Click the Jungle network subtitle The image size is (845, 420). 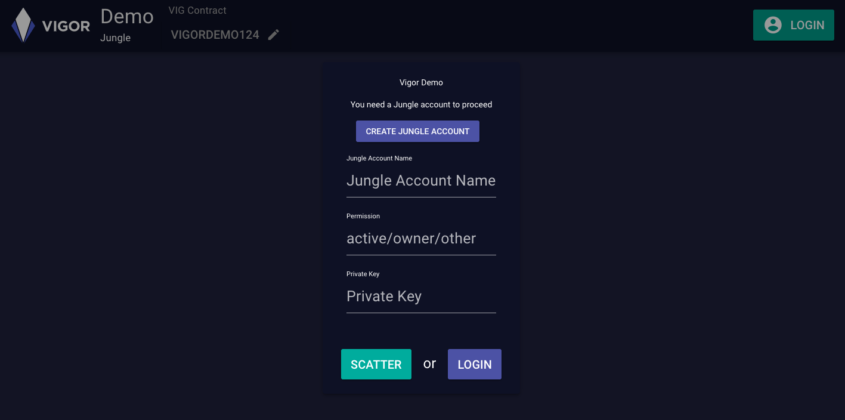pos(115,38)
